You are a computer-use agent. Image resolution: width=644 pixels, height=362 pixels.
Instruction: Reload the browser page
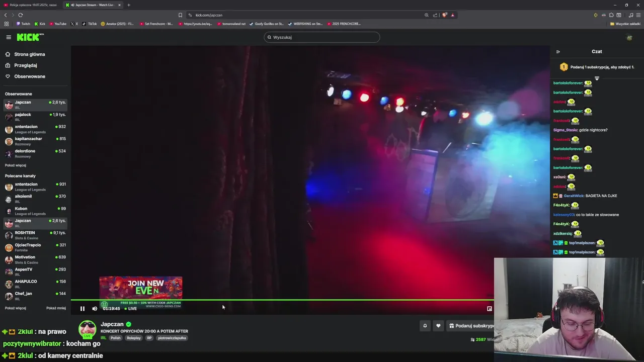(x=21, y=15)
